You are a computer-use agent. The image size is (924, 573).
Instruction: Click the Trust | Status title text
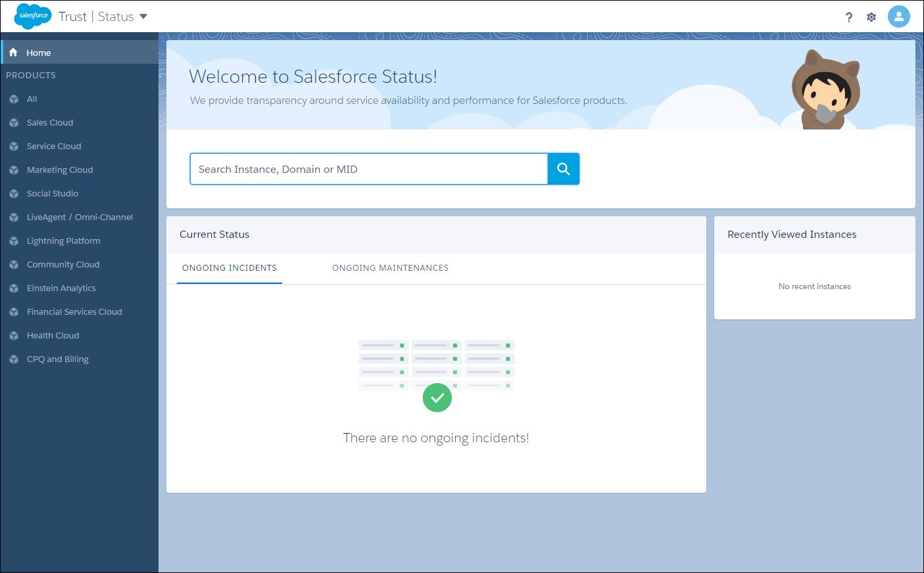pos(96,16)
